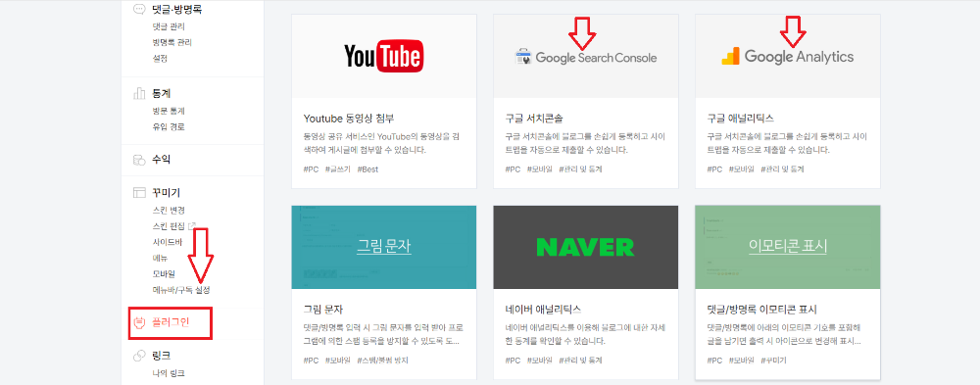Open 스킨 편집

(169, 225)
